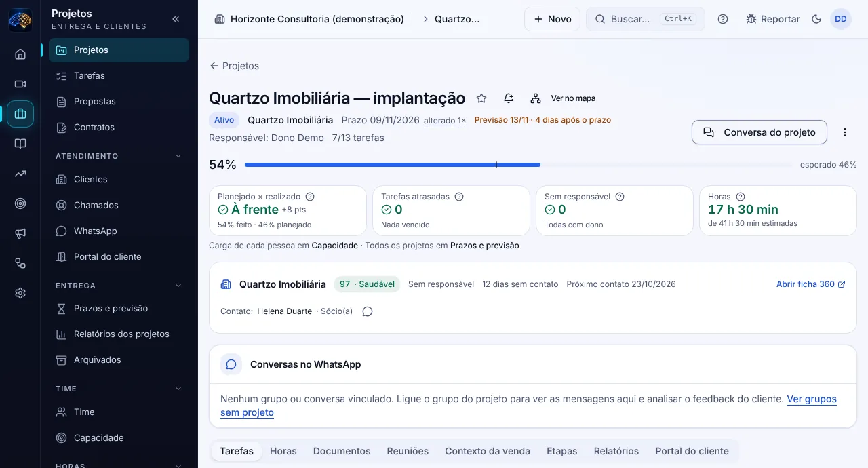This screenshot has height=468, width=868.
Task: Open the three-dot project options menu
Action: point(845,132)
